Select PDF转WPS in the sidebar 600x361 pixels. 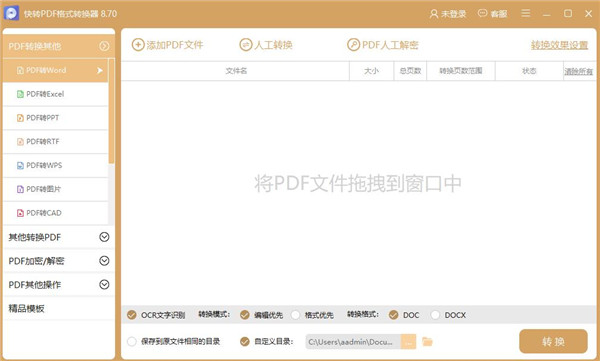point(55,165)
